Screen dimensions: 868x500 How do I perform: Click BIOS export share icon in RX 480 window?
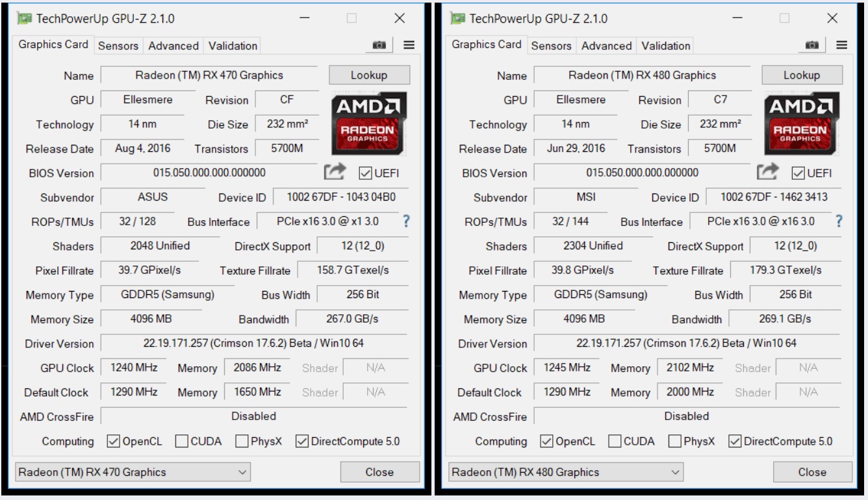[767, 172]
